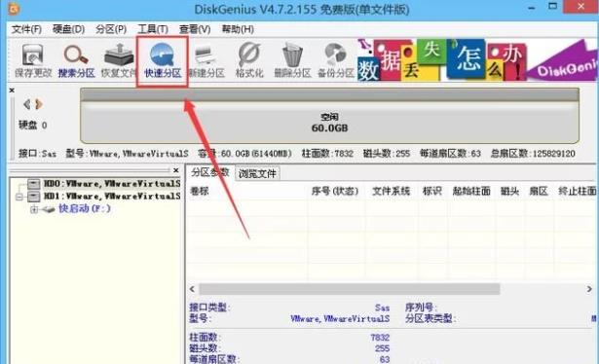Click the 接口类型 Sas value
This screenshot has height=364, width=599.
pos(382,308)
